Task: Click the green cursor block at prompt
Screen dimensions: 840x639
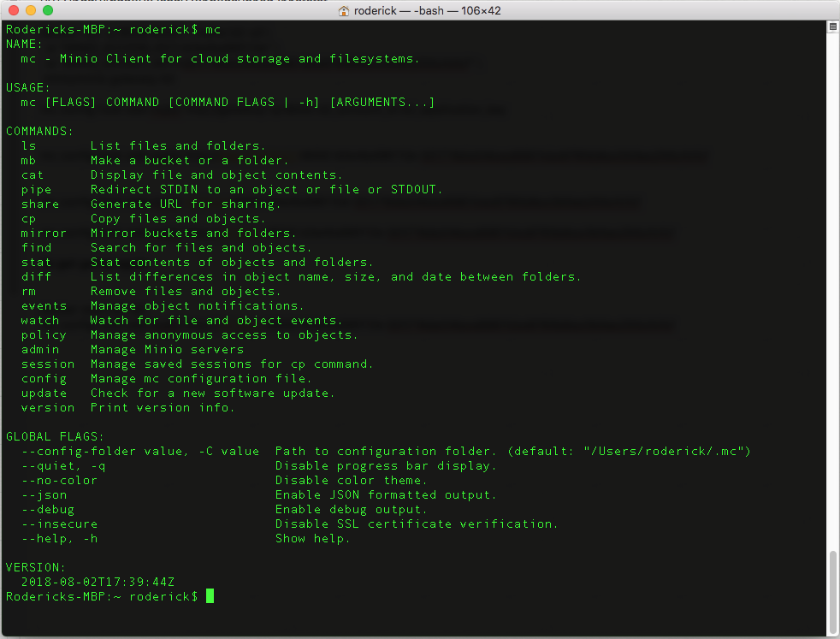Action: click(x=210, y=596)
